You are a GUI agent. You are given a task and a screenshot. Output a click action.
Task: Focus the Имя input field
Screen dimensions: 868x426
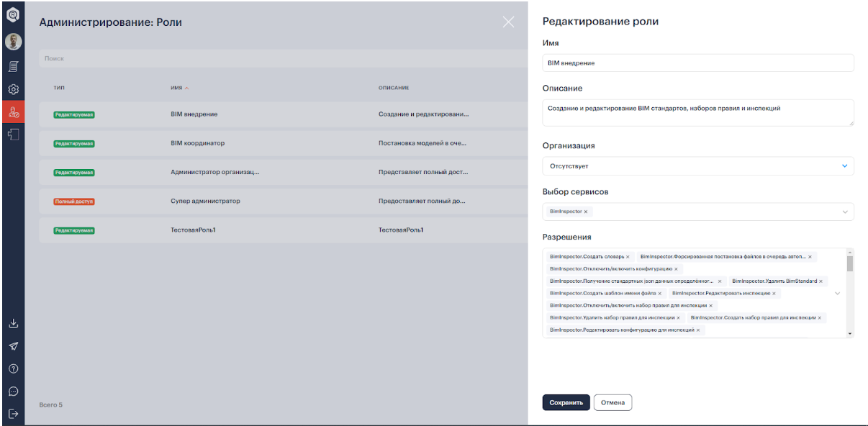tap(698, 63)
